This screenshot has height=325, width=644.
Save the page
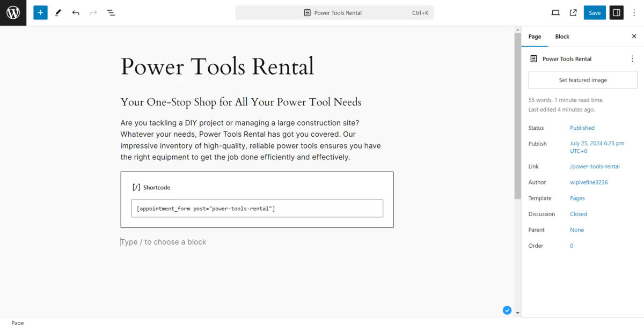pos(595,13)
